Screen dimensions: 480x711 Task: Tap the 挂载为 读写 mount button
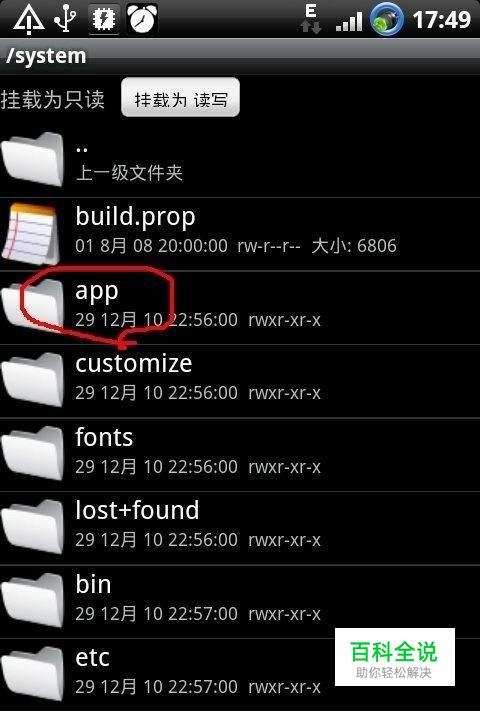[x=180, y=97]
